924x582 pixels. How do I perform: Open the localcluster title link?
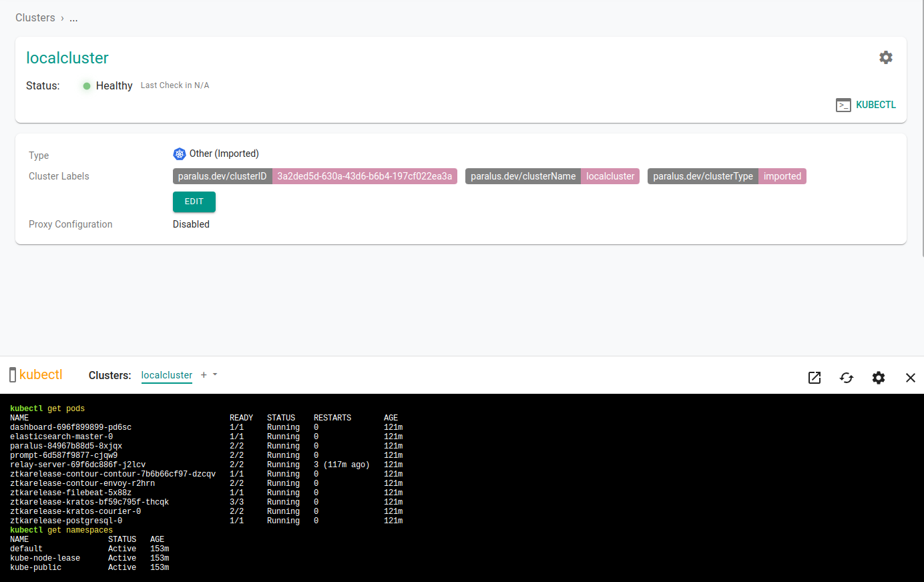coord(67,58)
